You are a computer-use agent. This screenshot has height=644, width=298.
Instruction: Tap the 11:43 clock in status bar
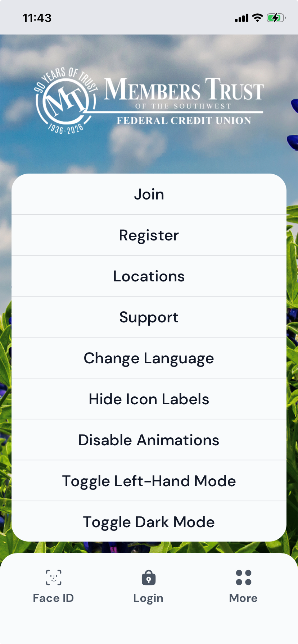coord(37,18)
